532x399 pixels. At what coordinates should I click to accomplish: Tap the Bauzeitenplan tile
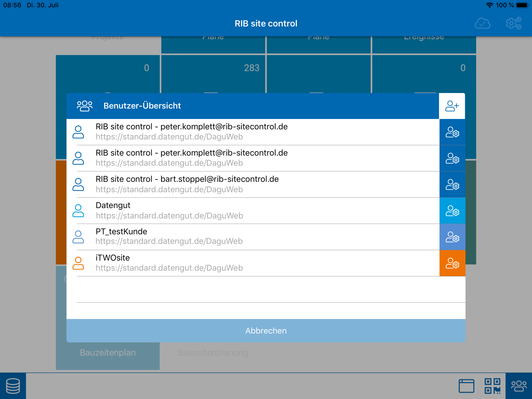click(108, 354)
